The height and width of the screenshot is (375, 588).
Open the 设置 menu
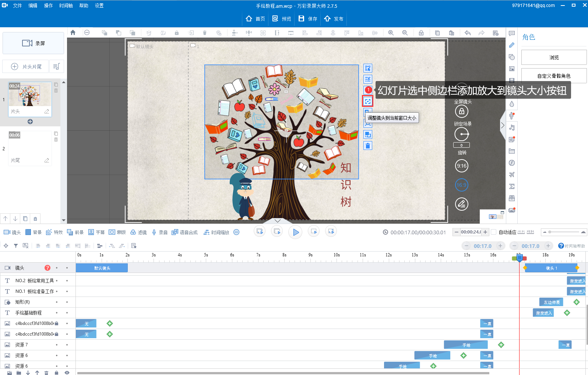(99, 6)
